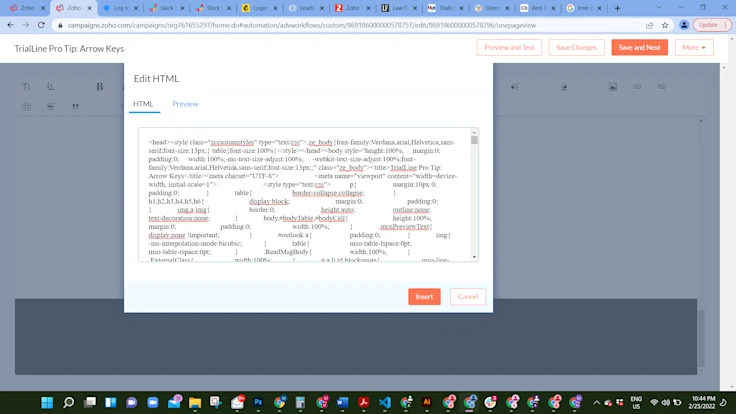The image size is (736, 414).
Task: Go back in the browser
Action: coord(10,25)
